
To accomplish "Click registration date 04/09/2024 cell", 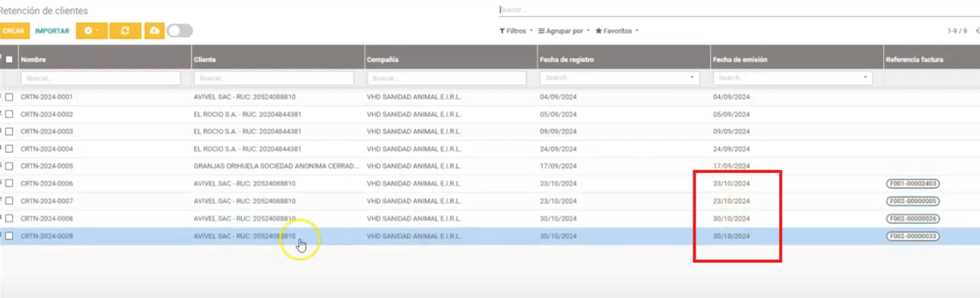I will tap(558, 97).
